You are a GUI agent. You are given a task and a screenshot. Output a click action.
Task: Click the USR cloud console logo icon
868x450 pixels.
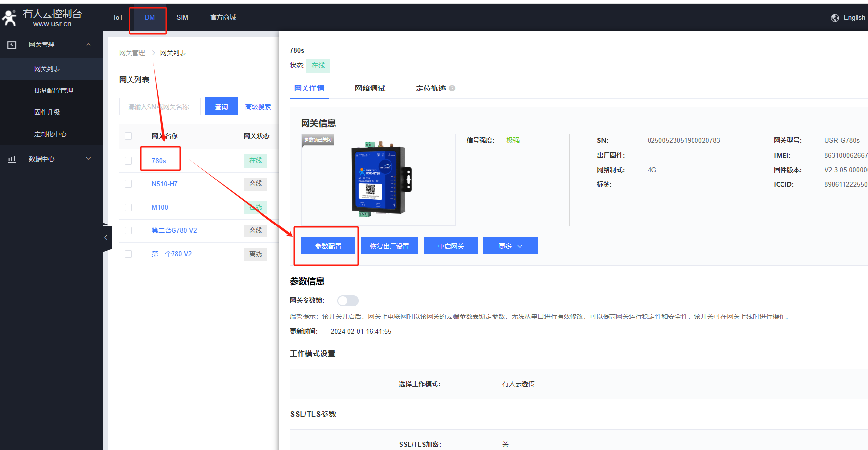coord(9,17)
